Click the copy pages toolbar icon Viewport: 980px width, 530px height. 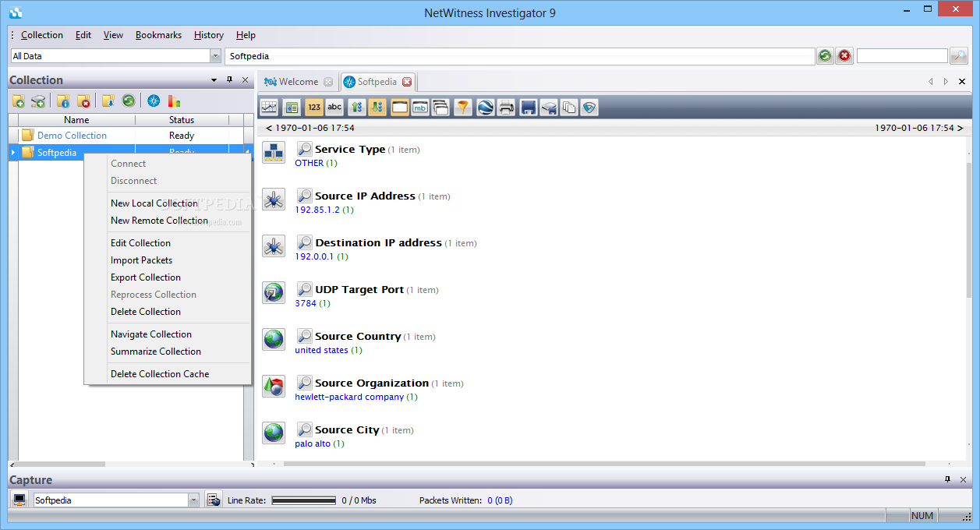tap(569, 108)
